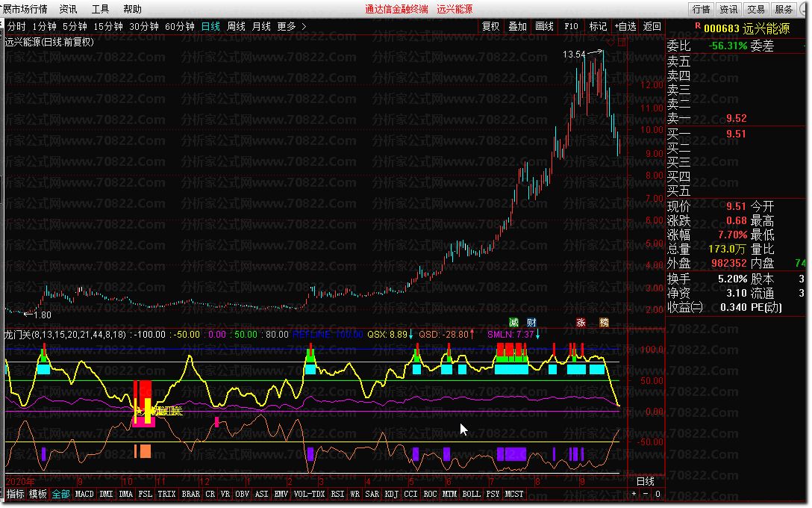Apply the DMI indicator
This screenshot has height=508, width=812.
pos(106,494)
